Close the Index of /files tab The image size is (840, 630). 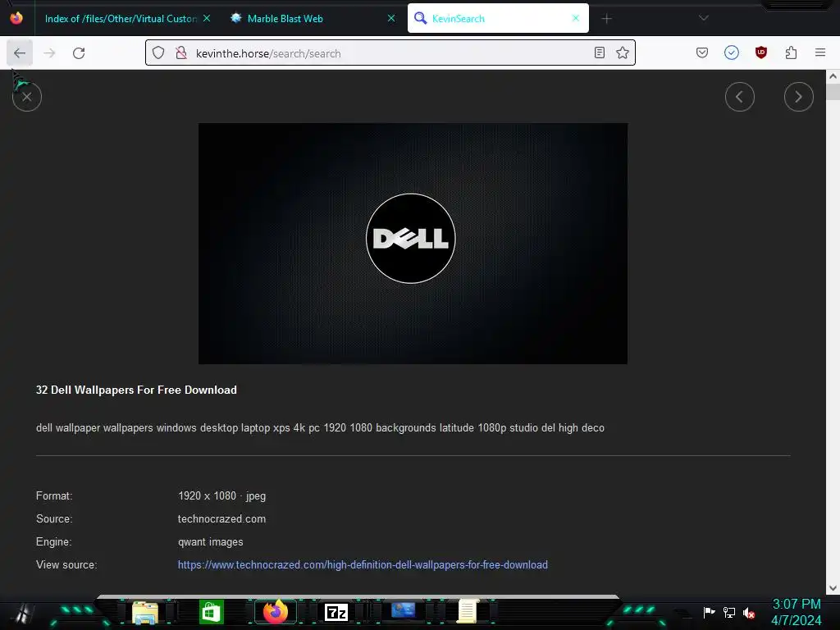point(207,18)
